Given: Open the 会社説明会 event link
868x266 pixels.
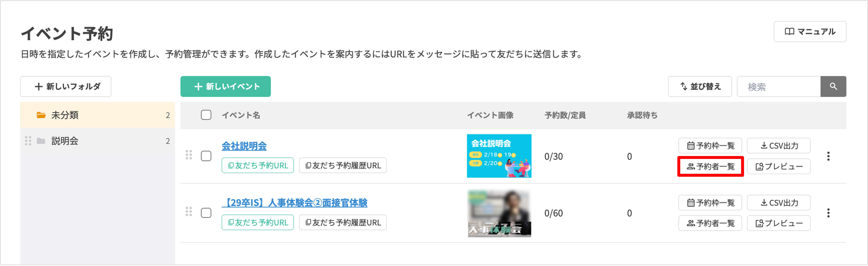Looking at the screenshot, I should click(x=244, y=146).
